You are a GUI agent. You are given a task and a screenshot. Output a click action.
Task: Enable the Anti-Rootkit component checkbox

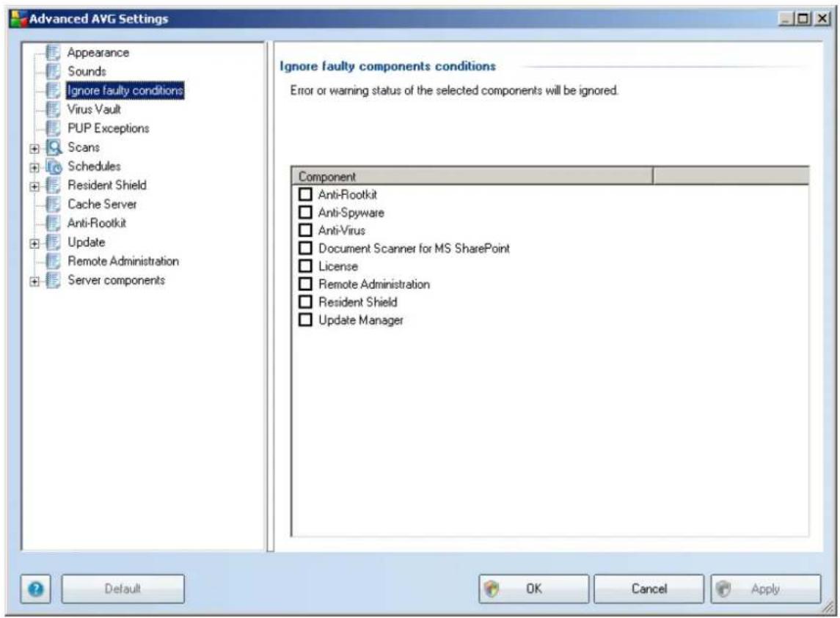coord(305,194)
